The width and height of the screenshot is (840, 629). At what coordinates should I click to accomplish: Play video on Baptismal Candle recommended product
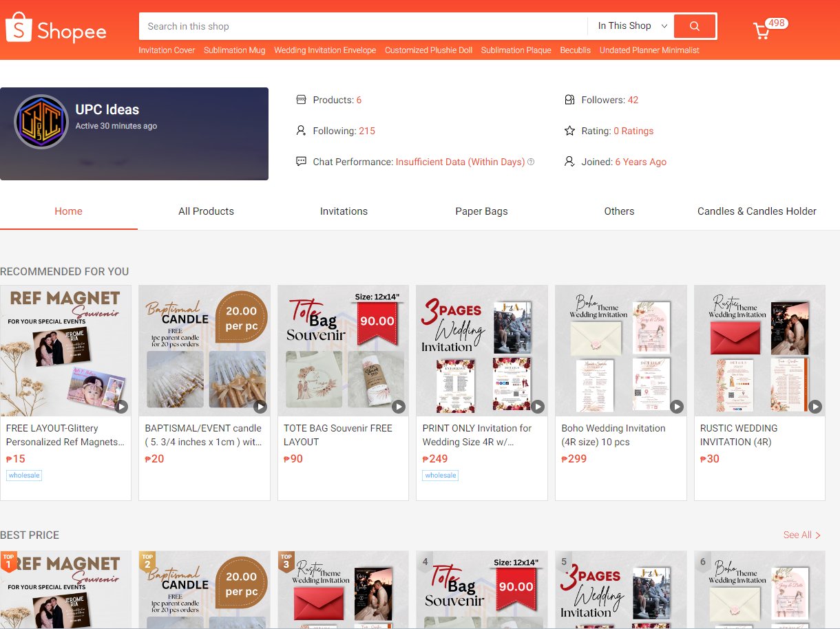click(260, 407)
